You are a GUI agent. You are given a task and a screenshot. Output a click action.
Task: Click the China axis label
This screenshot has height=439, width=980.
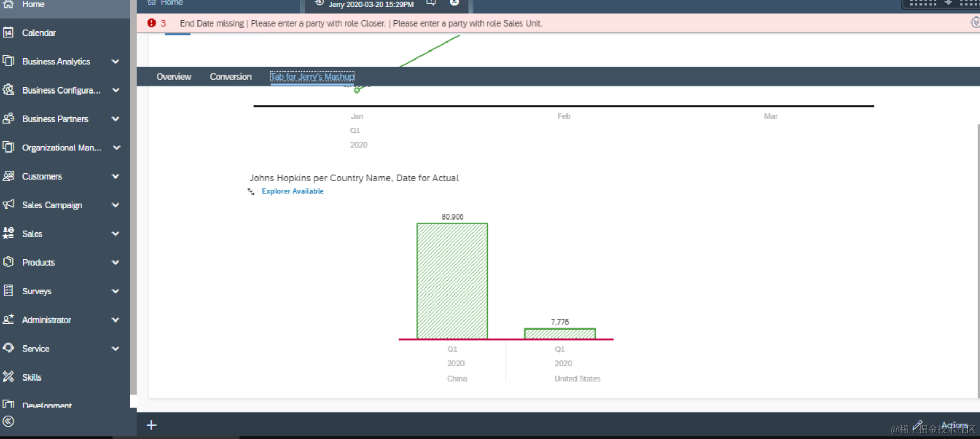[457, 379]
